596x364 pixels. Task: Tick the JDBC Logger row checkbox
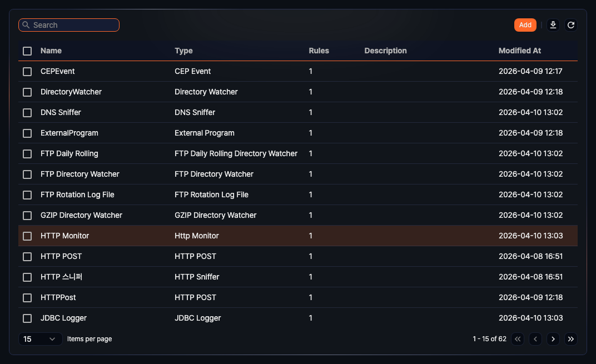(x=27, y=318)
